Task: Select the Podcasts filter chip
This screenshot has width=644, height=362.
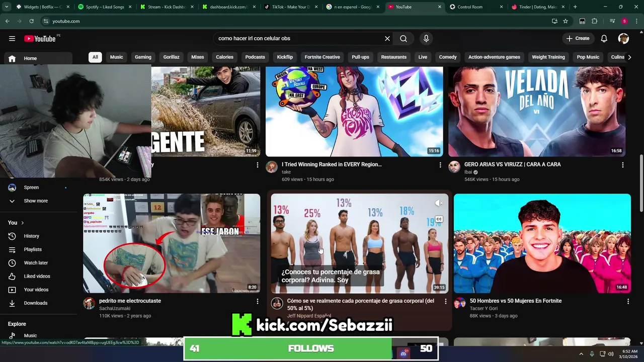Action: (x=255, y=57)
